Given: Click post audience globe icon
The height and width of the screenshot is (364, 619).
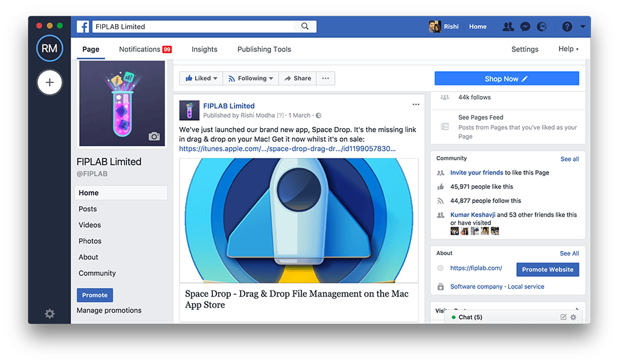Looking at the screenshot, I should (319, 115).
